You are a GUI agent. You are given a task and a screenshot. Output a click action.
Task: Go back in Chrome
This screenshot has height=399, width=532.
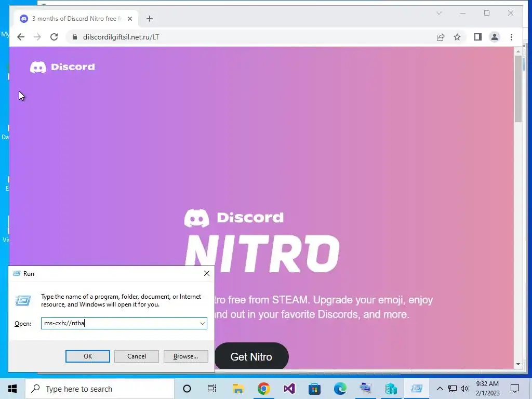click(21, 37)
